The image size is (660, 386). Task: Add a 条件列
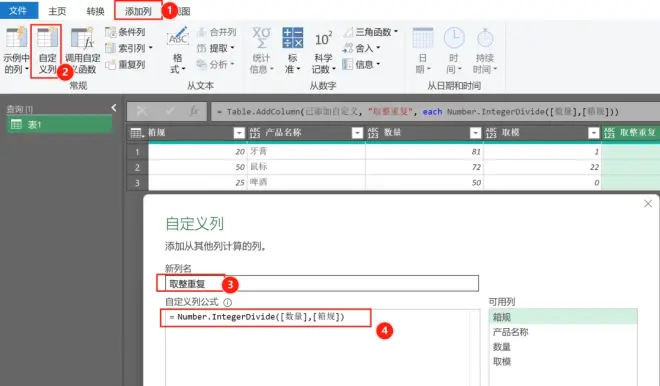(125, 32)
